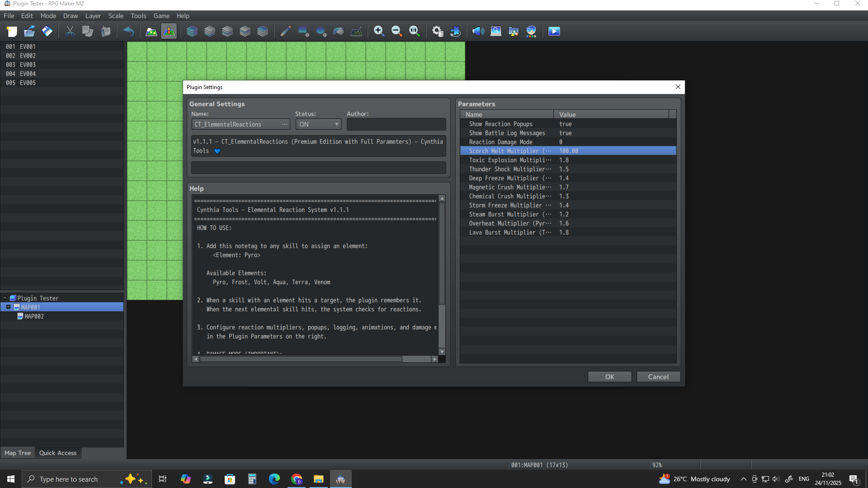Open plugin Name selector ellipsis

(x=285, y=124)
